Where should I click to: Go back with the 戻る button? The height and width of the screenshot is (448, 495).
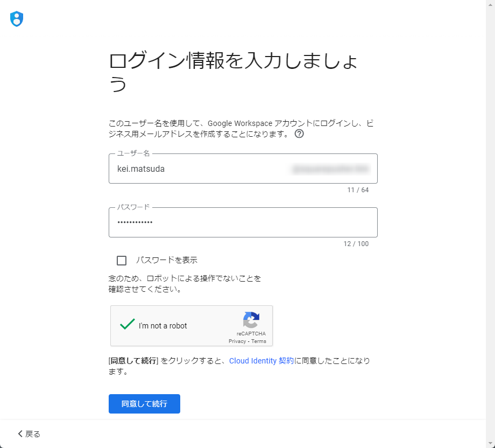[29, 434]
